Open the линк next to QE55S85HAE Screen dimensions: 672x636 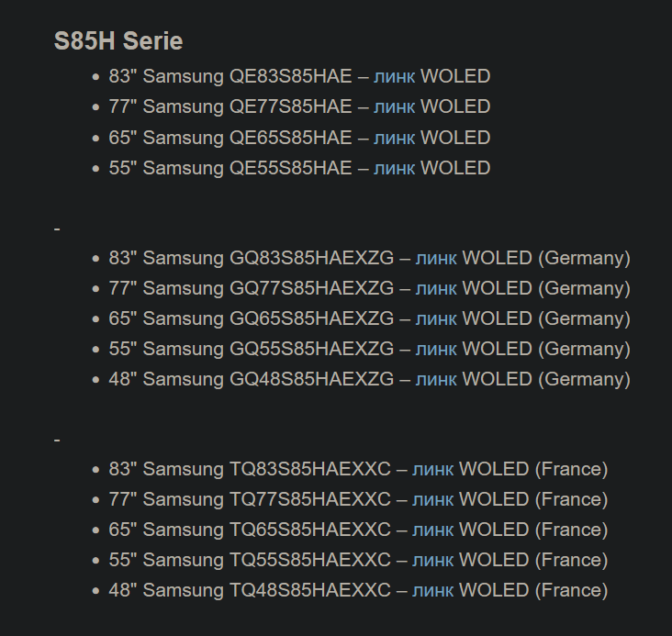394,168
